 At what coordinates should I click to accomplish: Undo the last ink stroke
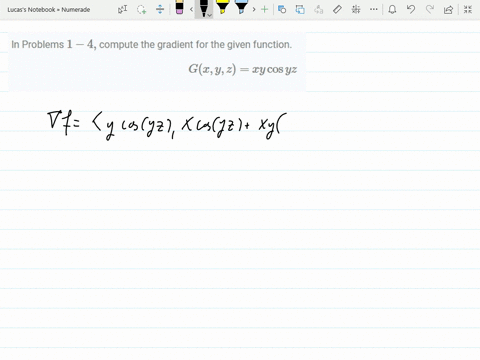pos(411,9)
